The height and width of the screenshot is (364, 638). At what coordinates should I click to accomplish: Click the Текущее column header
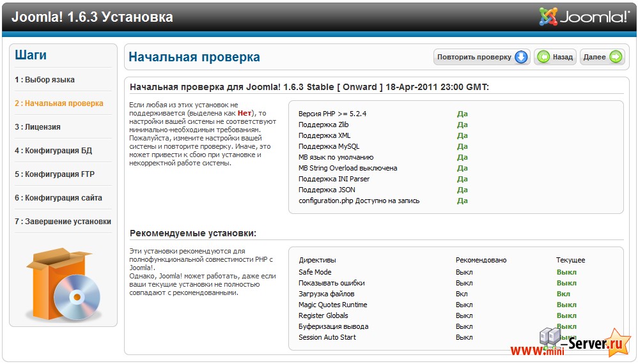(570, 260)
